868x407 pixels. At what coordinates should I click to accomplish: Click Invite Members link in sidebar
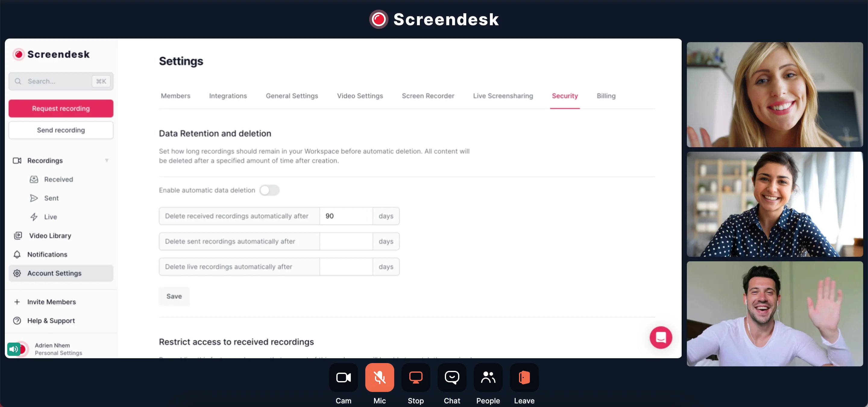51,301
